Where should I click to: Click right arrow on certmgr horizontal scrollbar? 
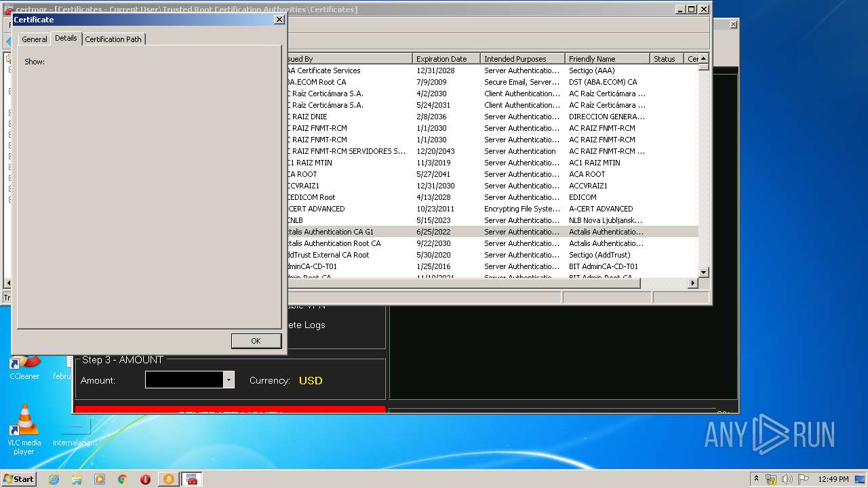[693, 283]
